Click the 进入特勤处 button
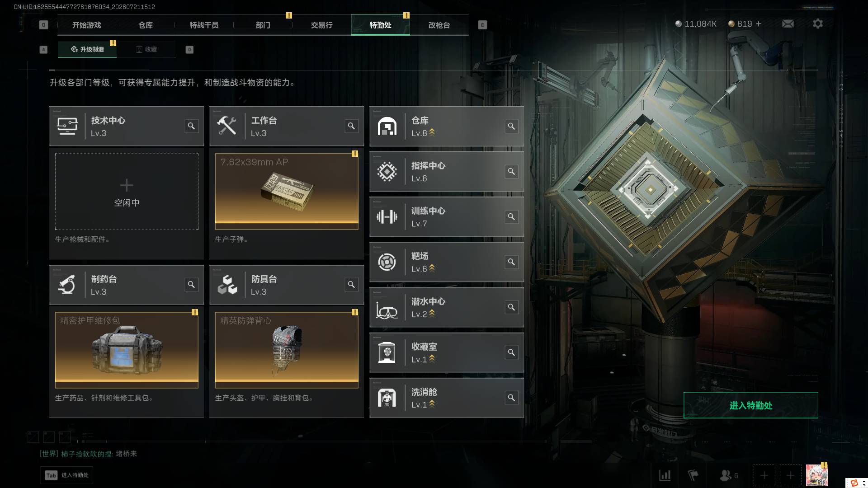 [750, 405]
